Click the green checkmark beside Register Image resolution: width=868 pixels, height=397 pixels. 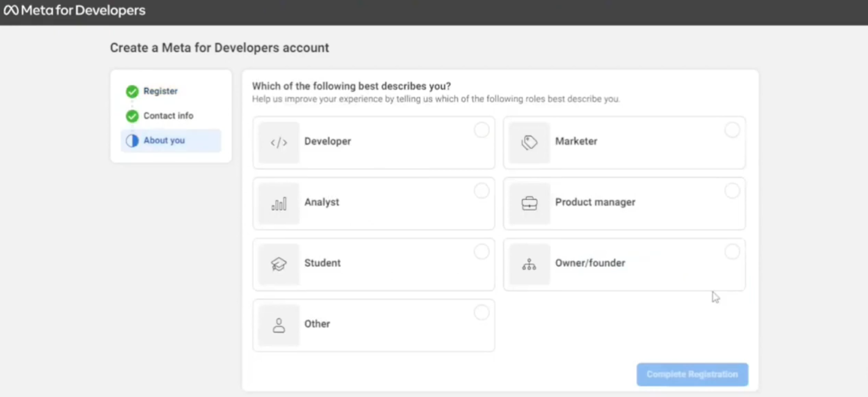pyautogui.click(x=132, y=91)
